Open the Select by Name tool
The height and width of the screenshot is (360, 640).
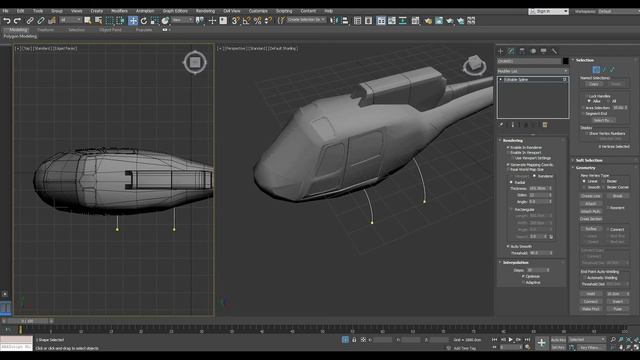98,20
